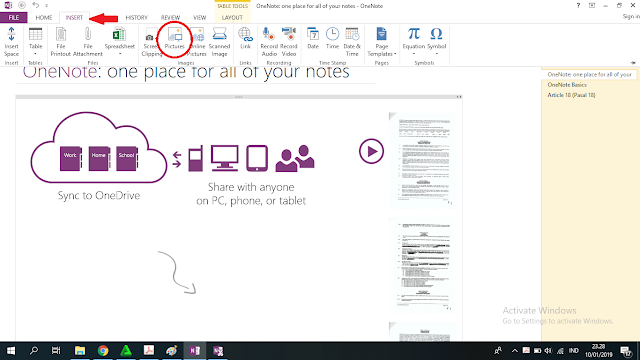Open the volume speaker icon in tray

(548, 351)
